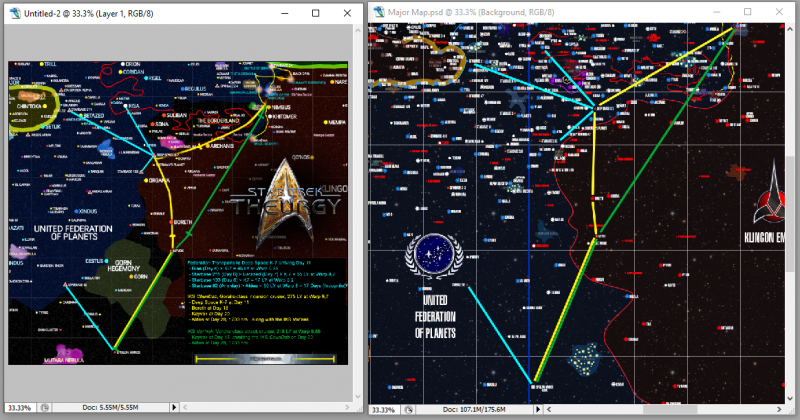This screenshot has width=800, height=420.
Task: Click REGULUS label in Untitled-2 map
Action: click(x=195, y=89)
